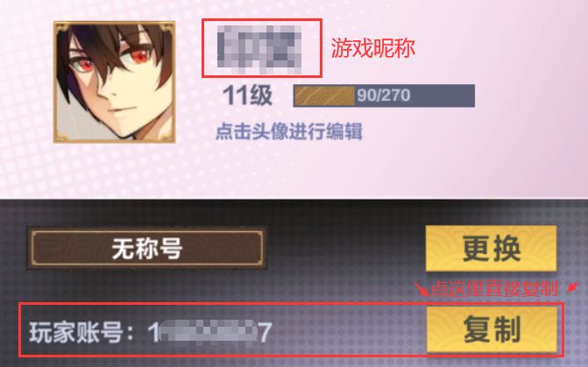Click the player avatar portrait to edit
The image size is (588, 367).
[x=115, y=82]
